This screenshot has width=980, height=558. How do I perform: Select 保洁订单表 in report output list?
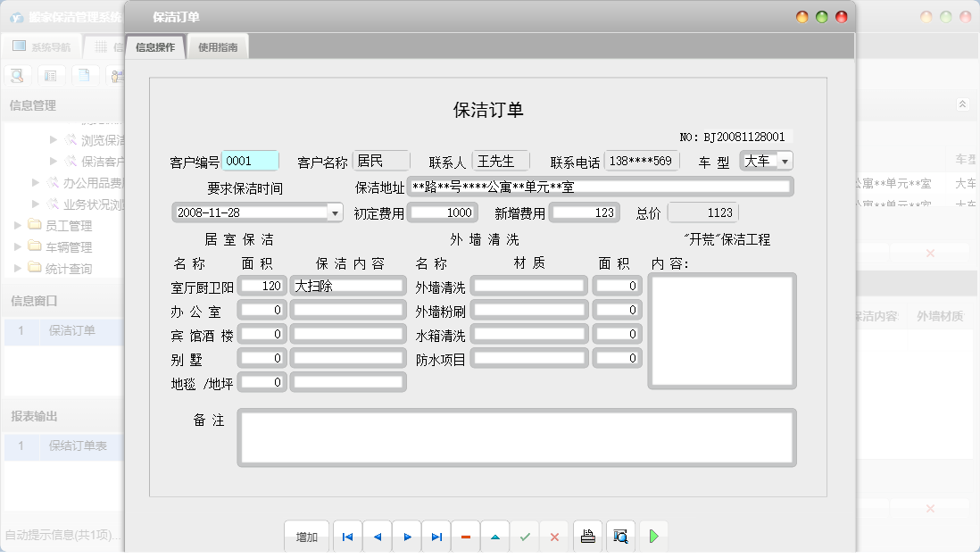coord(78,446)
